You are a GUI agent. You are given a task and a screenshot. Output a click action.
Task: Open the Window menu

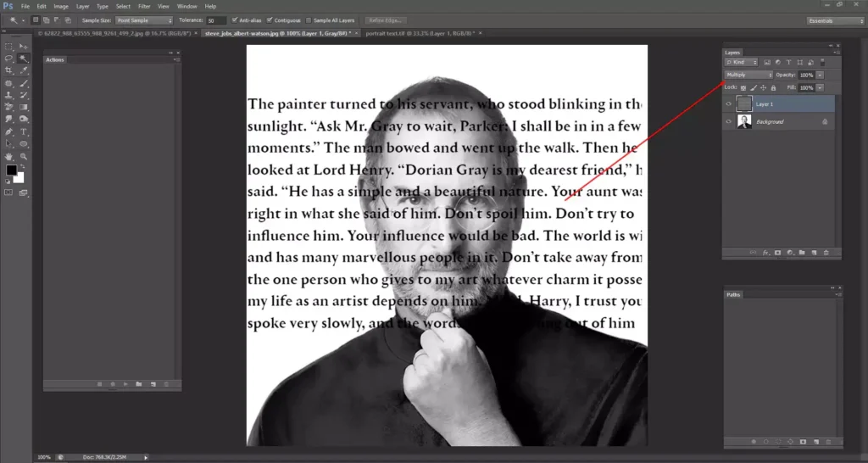187,7
